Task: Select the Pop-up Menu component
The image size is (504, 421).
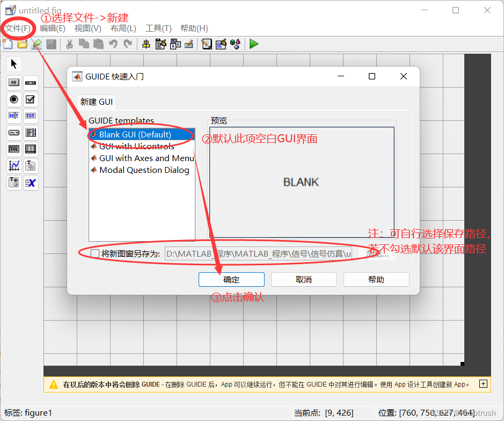Action: 14,133
